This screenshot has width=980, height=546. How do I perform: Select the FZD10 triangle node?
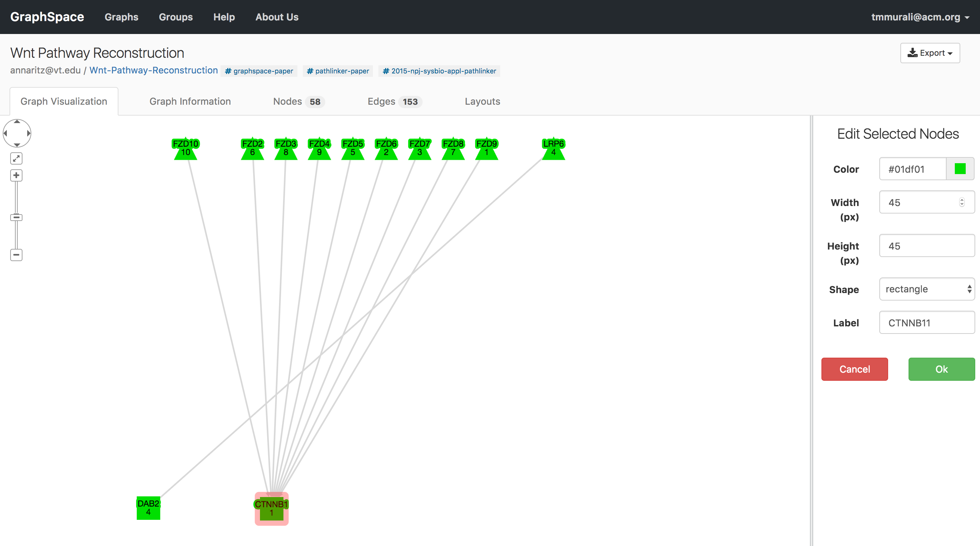[x=185, y=149]
